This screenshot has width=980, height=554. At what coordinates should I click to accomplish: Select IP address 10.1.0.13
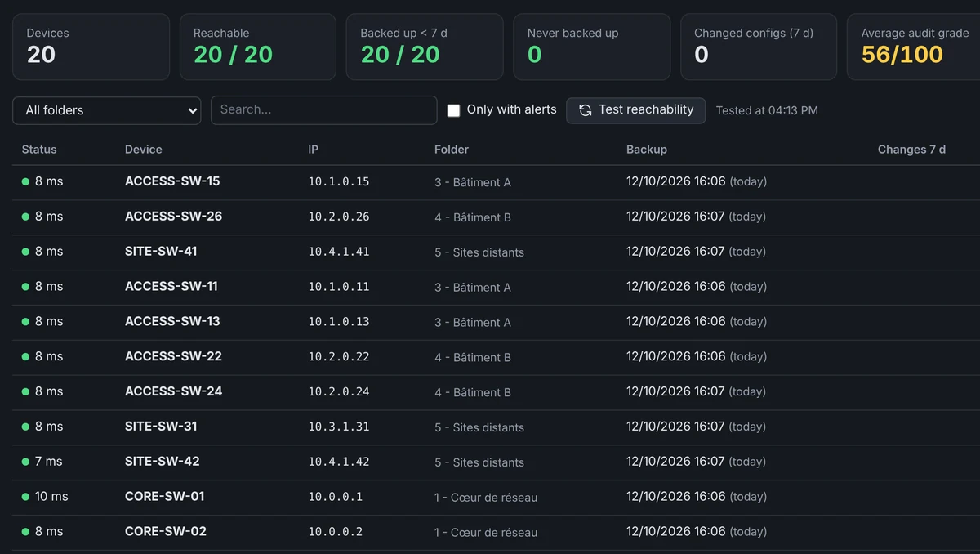pyautogui.click(x=339, y=322)
